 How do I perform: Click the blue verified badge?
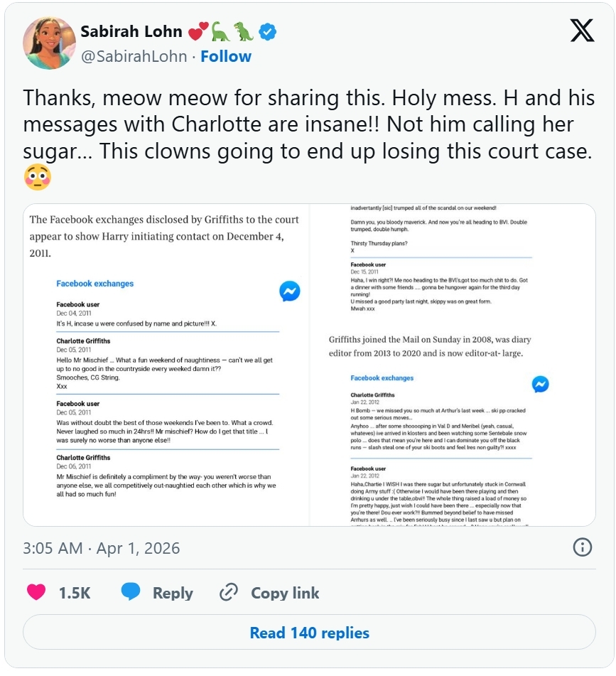267,32
